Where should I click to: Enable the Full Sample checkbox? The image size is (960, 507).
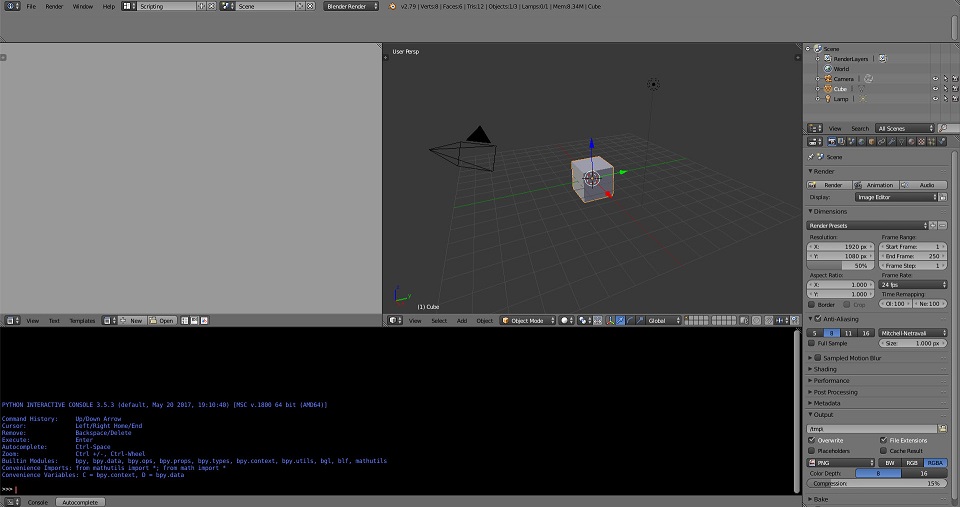812,343
